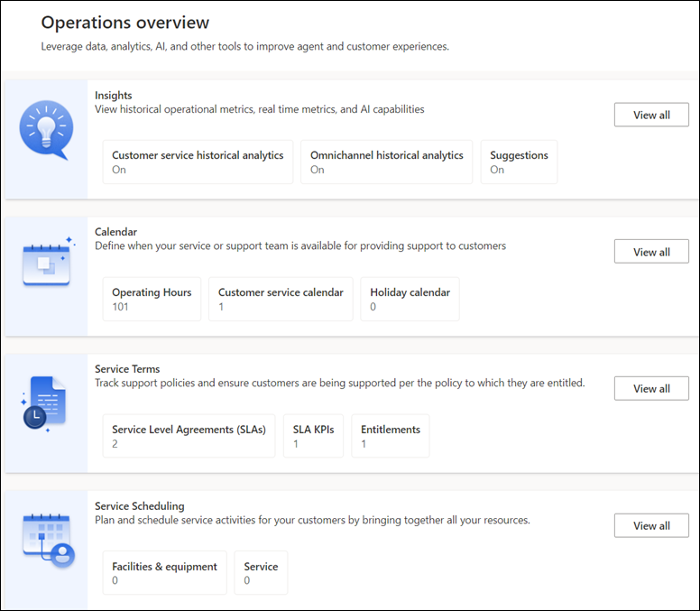The image size is (700, 611).
Task: Select the SLA KPIs card
Action: tap(313, 436)
